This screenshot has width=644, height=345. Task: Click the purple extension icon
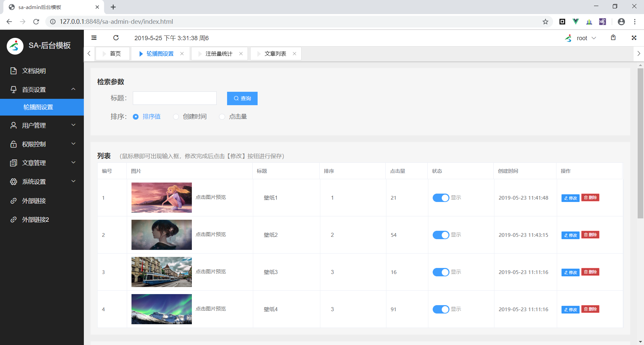tap(602, 22)
